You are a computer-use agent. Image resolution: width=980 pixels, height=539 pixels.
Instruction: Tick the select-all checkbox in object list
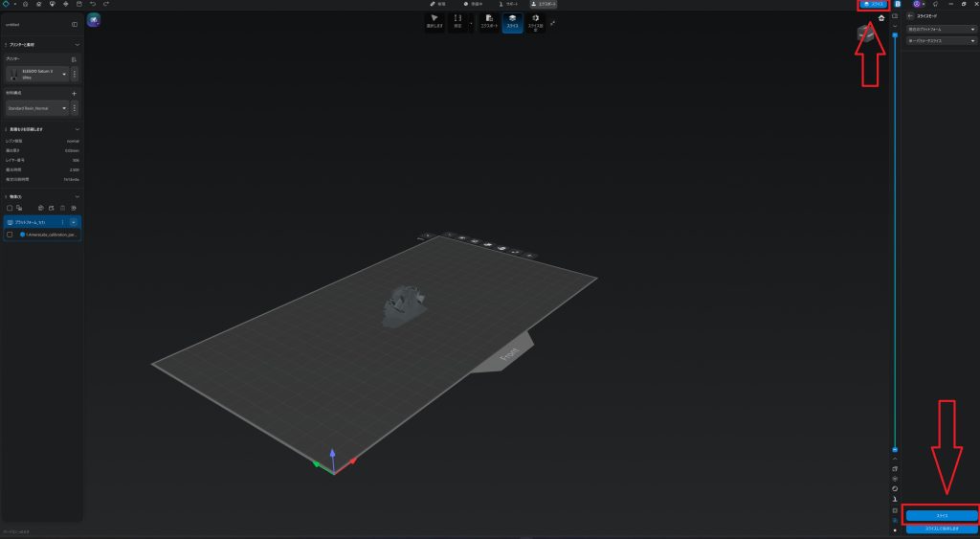[x=10, y=208]
